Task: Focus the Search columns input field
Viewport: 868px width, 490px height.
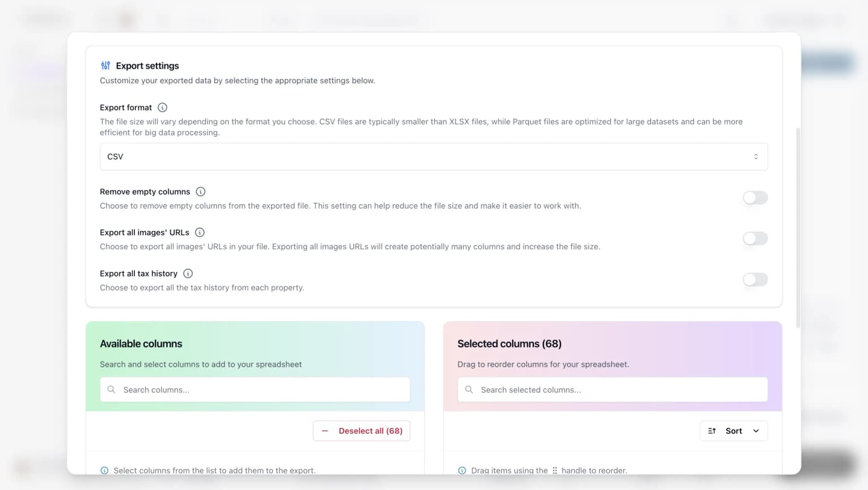Action: 255,390
